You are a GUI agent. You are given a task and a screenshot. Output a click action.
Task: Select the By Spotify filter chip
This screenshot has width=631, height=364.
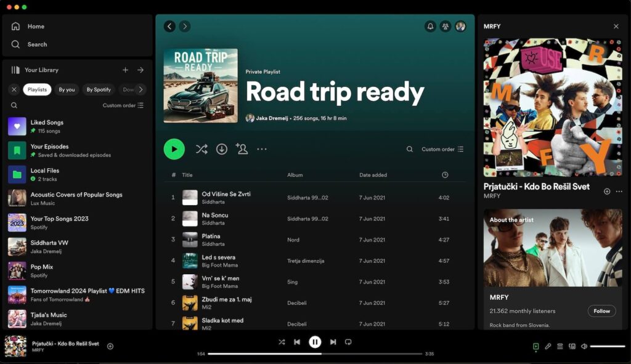99,89
